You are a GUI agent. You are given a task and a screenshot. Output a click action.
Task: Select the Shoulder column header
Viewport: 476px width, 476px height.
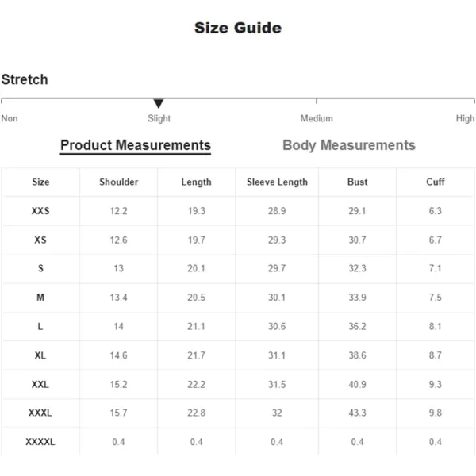119,182
